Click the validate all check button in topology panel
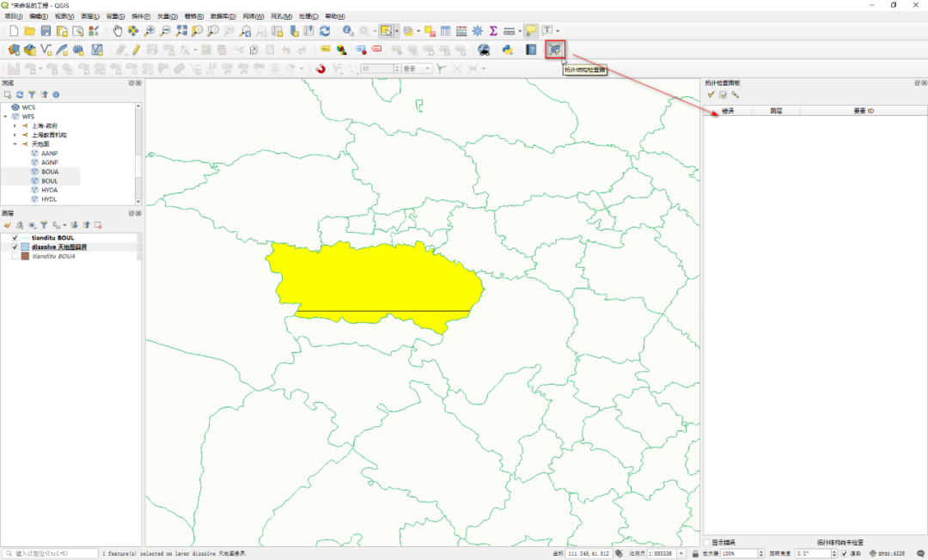The height and width of the screenshot is (560, 928). (711, 94)
